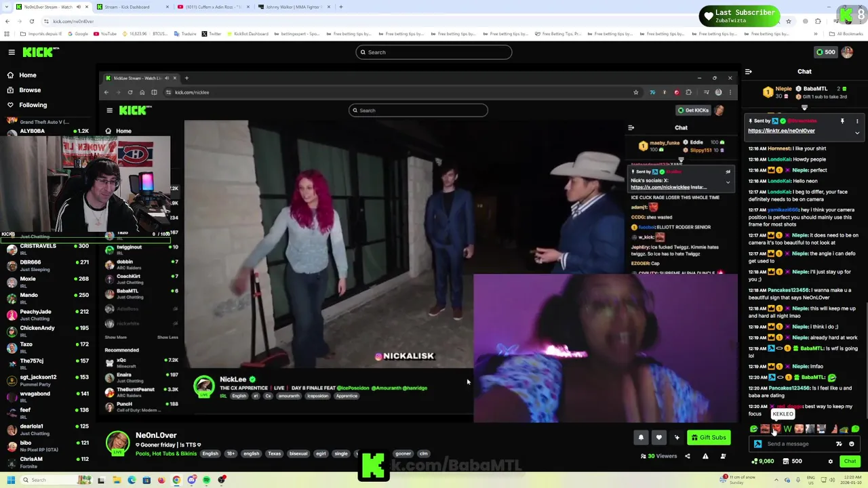Insert the KEKLEO emote
This screenshot has width=868, height=488.
[776, 429]
